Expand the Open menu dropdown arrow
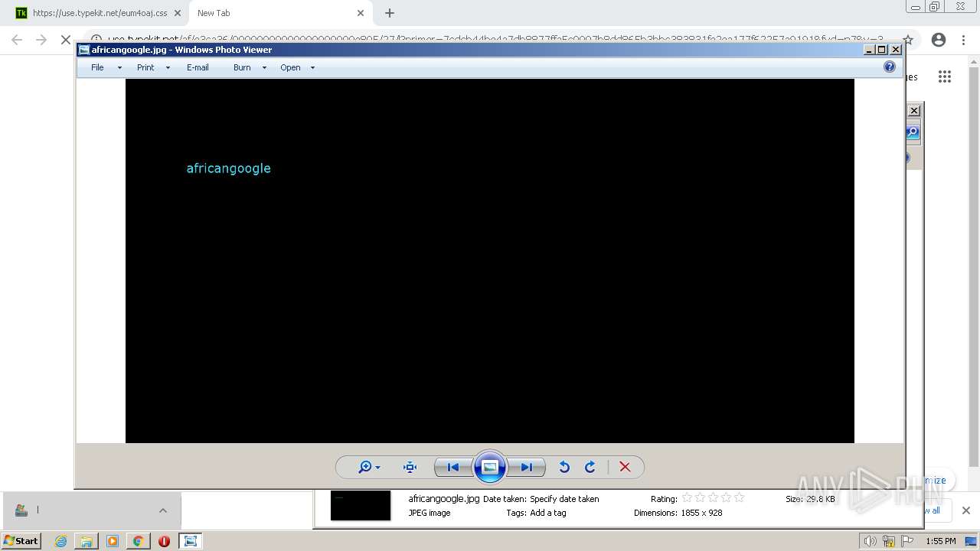The height and width of the screenshot is (551, 980). coord(312,68)
